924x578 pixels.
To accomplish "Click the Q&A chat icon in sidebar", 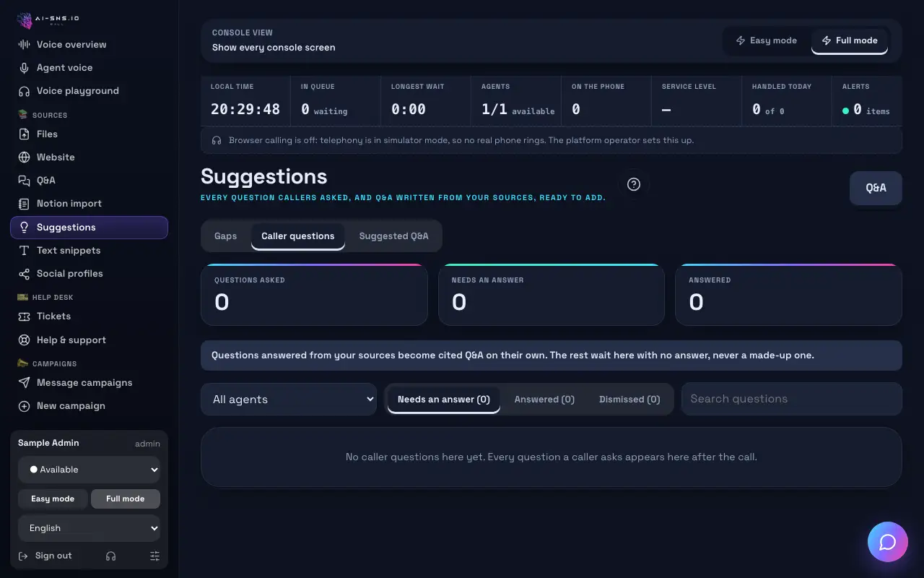I will click(24, 181).
